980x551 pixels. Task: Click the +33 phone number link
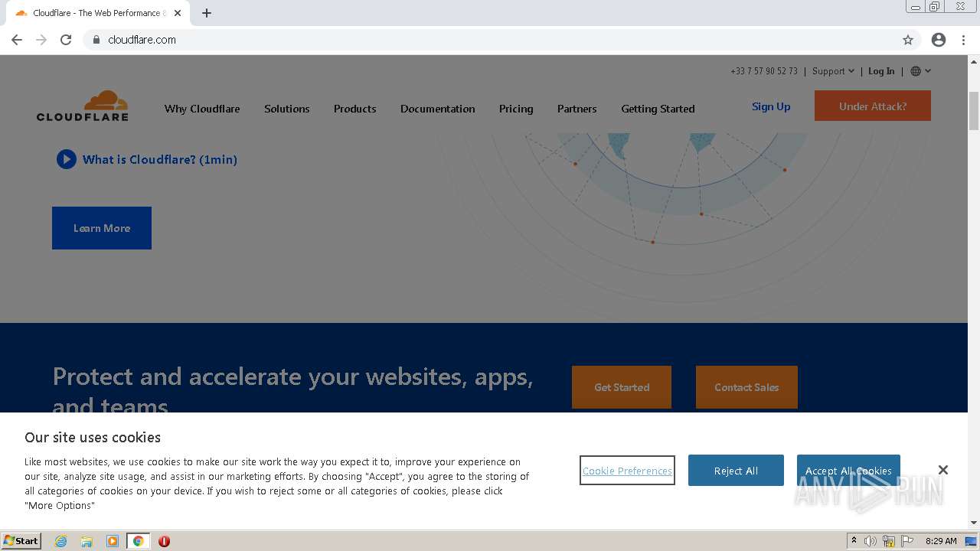tap(764, 71)
